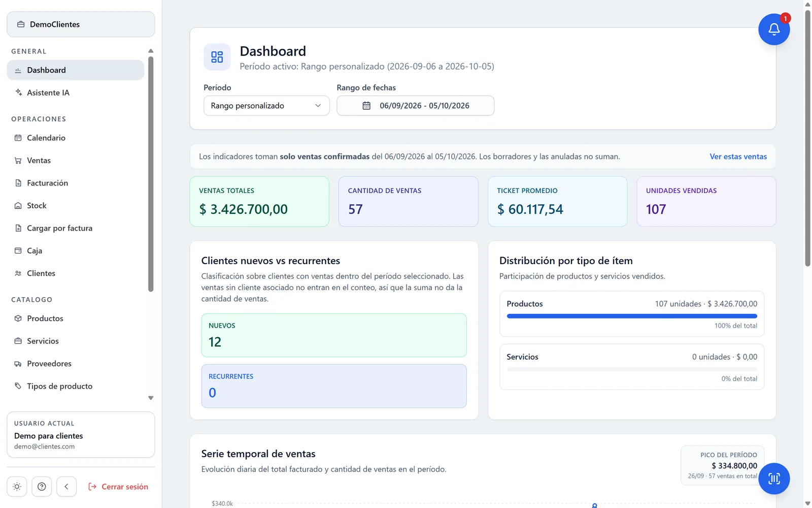
Task: Open the Asistente IA menu item
Action: tap(76, 92)
